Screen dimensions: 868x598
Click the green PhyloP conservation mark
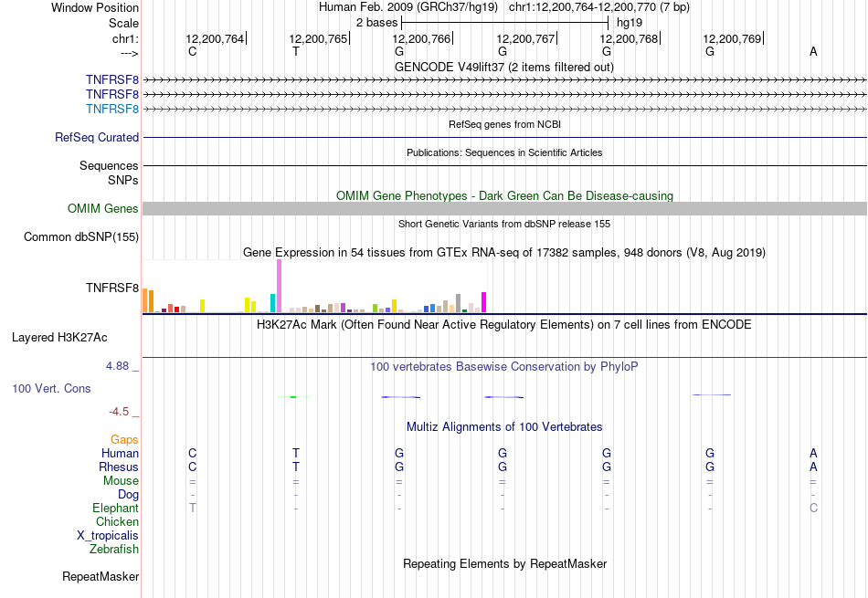(293, 396)
